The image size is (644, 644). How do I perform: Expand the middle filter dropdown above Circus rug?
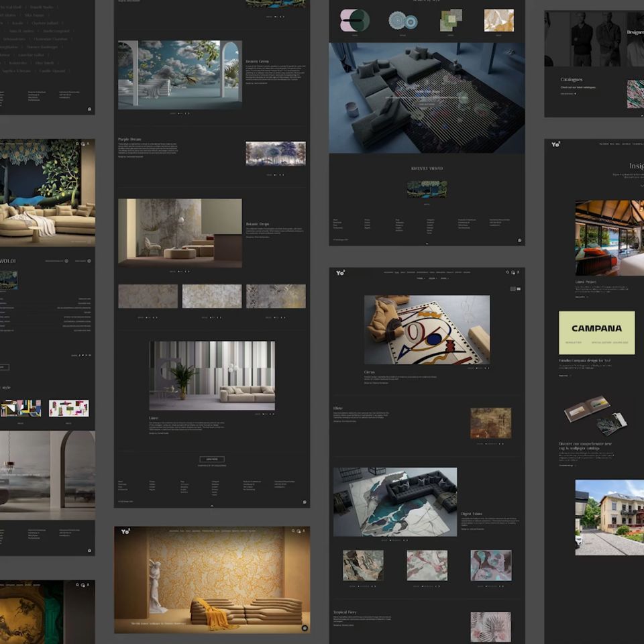point(432,278)
